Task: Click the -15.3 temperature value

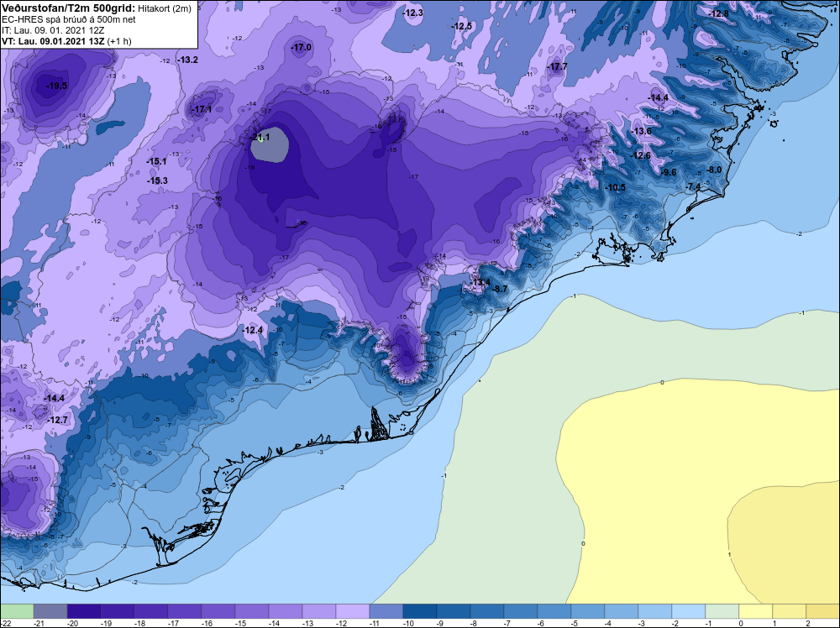Action: click(158, 181)
